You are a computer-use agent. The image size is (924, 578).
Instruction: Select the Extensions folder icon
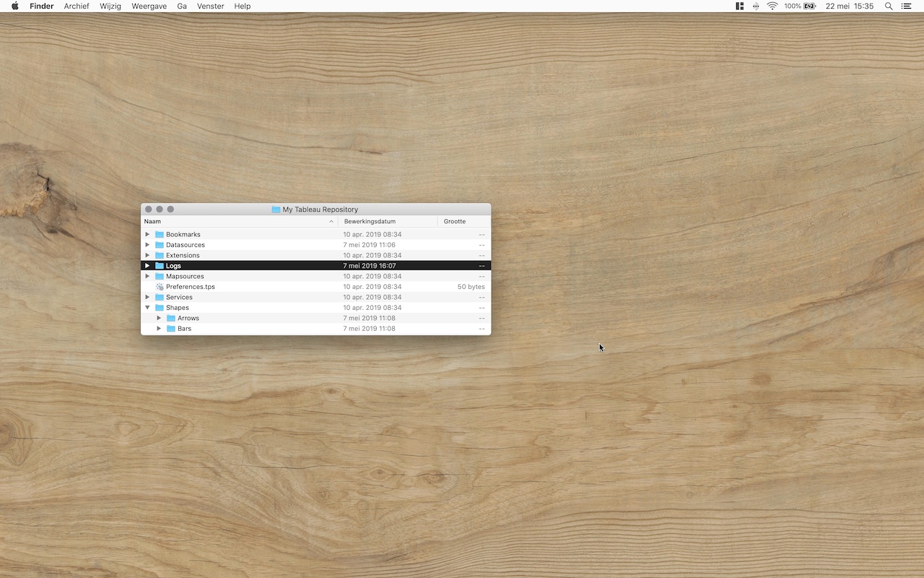click(x=160, y=255)
